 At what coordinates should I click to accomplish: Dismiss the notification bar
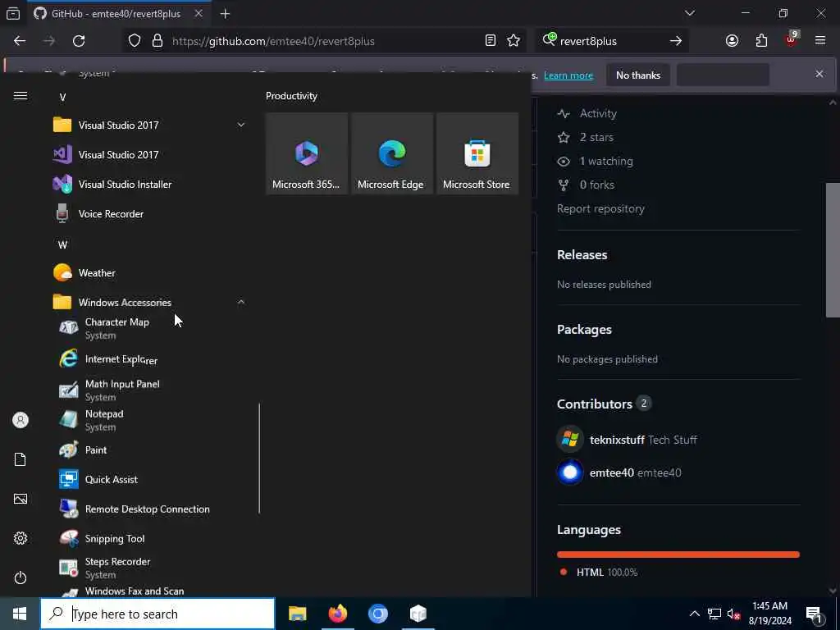tap(819, 74)
